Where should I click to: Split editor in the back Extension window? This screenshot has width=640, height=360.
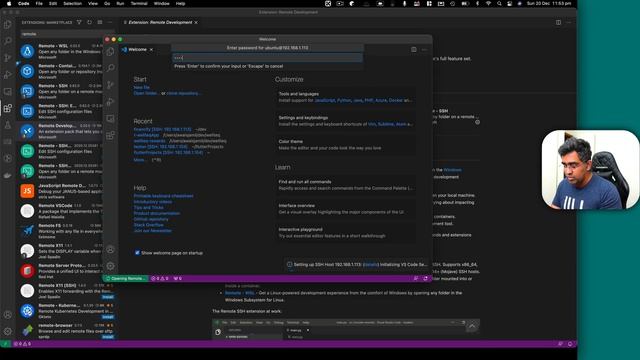(x=558, y=22)
